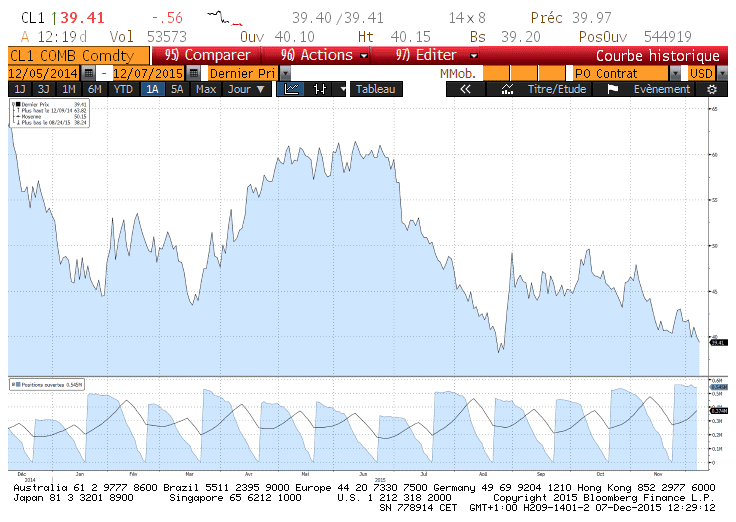This screenshot has height=522, width=736.
Task: Click the Plus bas le 08/24/15 legend row
Action: (x=50, y=123)
